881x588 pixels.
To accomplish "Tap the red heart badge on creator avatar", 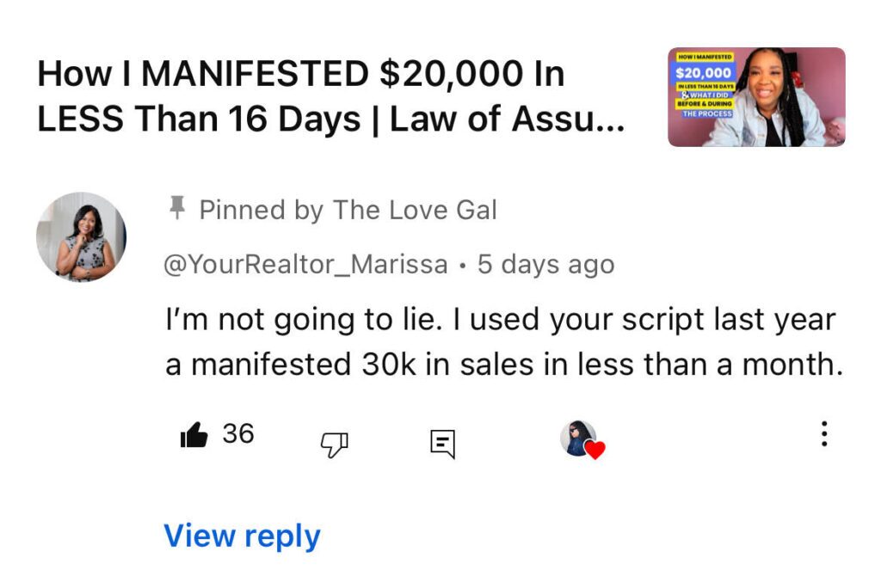I will tap(595, 450).
